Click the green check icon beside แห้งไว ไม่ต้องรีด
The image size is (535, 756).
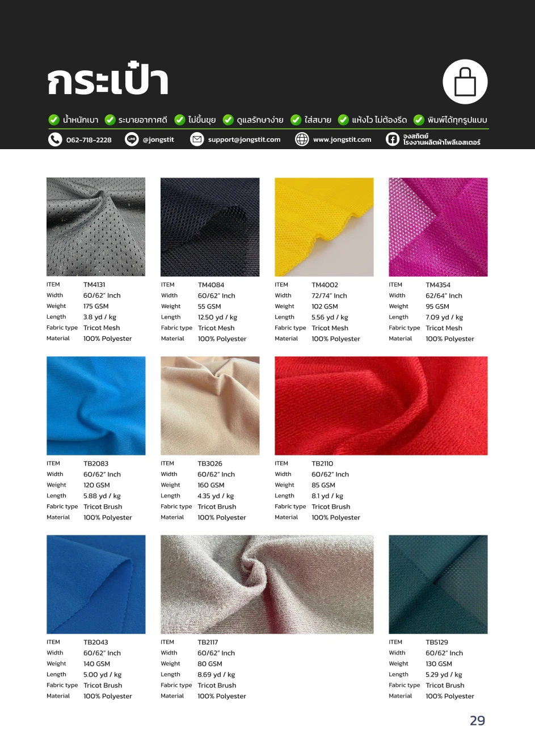(x=343, y=120)
